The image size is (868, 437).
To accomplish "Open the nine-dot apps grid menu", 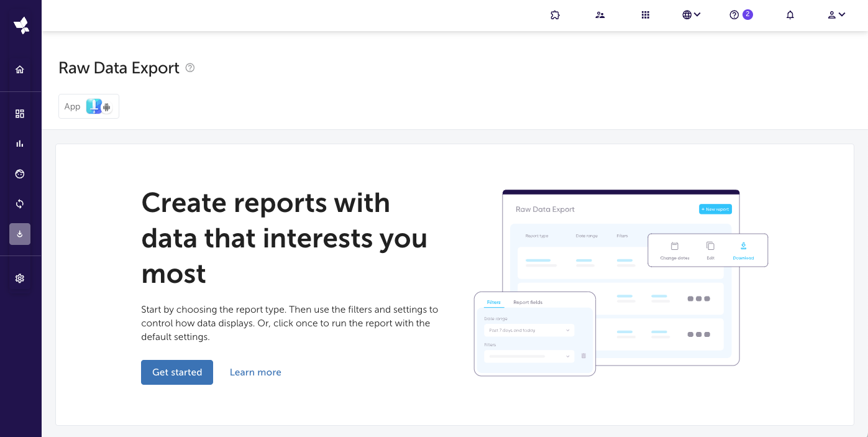I will 645,15.
